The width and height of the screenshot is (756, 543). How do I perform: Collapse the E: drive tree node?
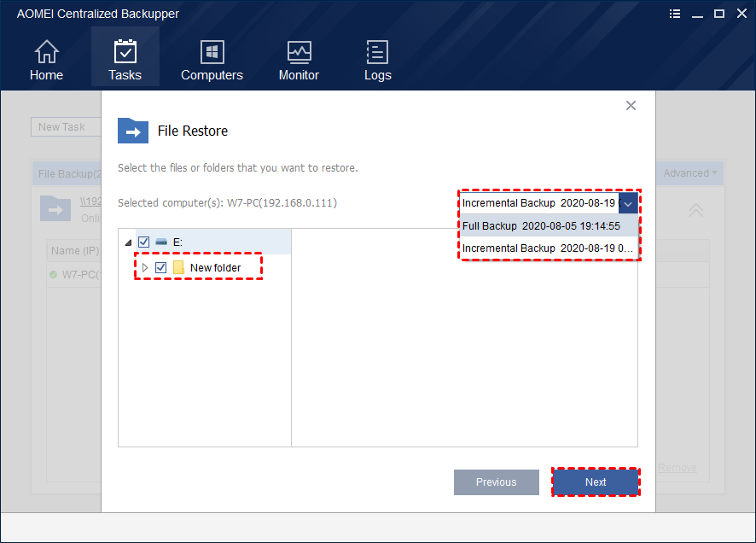coord(128,242)
